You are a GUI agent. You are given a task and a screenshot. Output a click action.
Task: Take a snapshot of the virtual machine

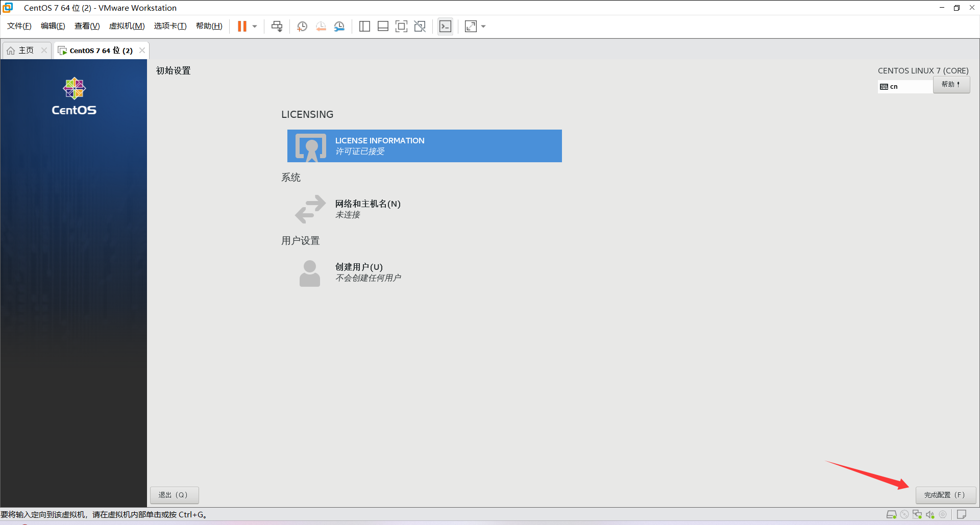(302, 26)
